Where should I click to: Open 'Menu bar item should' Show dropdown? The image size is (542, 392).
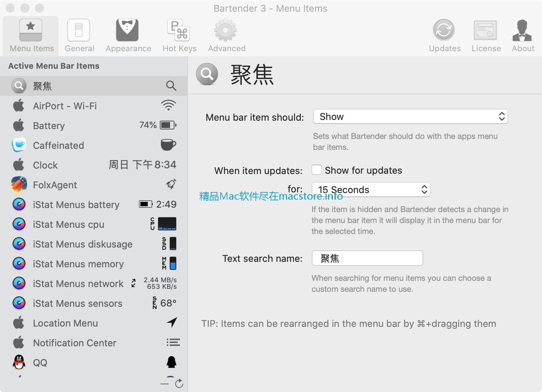point(410,117)
